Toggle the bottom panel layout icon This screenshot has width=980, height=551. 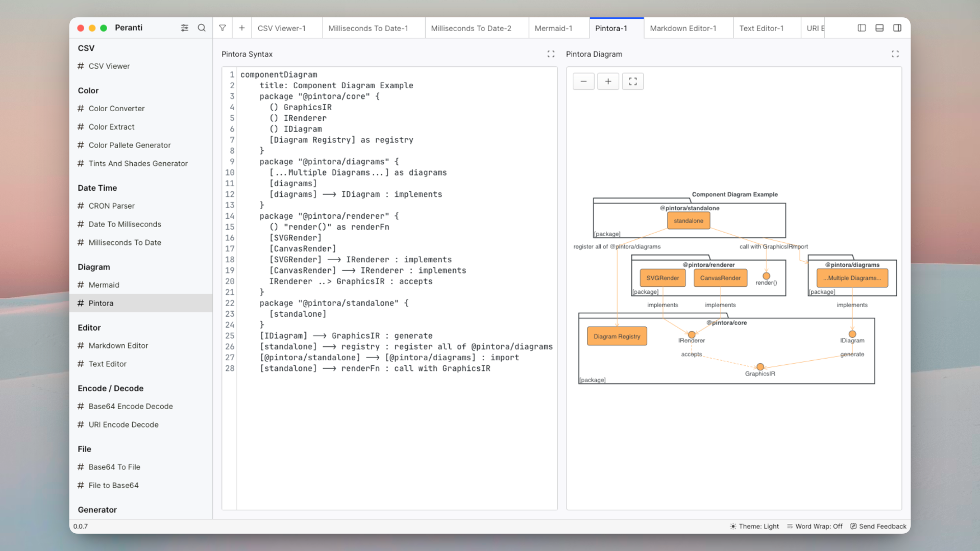pos(879,28)
